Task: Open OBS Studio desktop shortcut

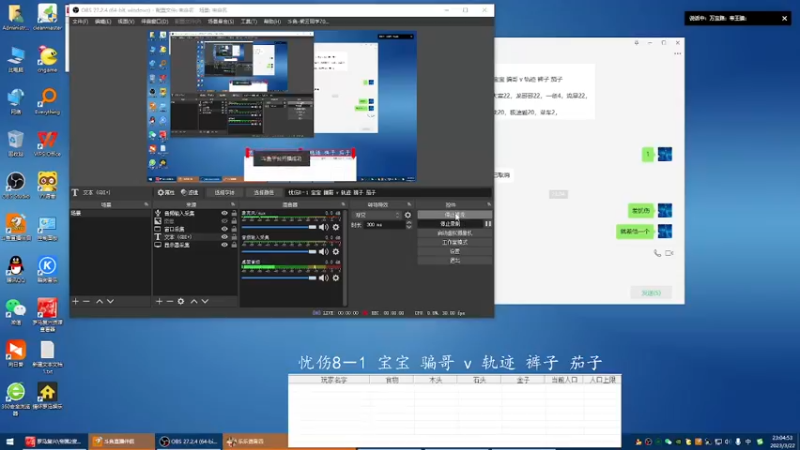Action: [16, 185]
